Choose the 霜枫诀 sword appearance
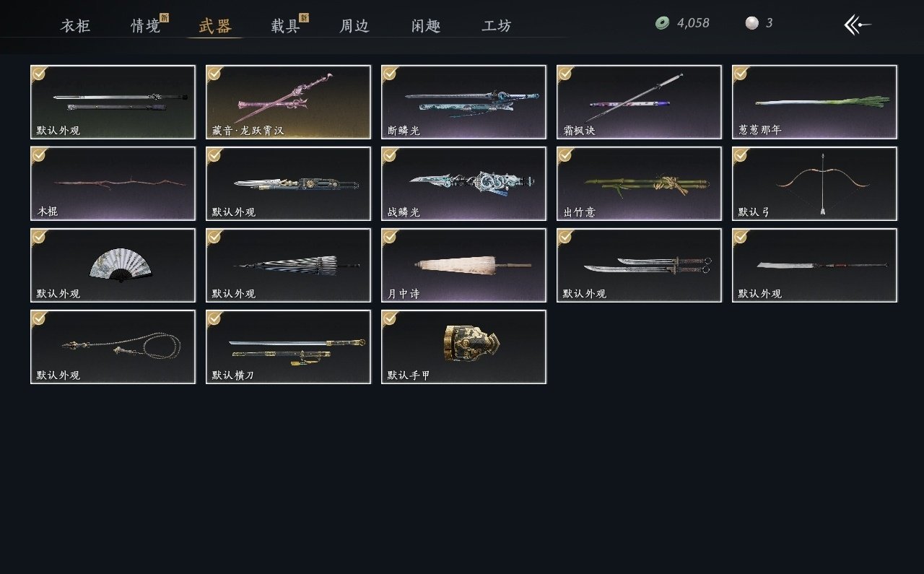 click(x=639, y=102)
